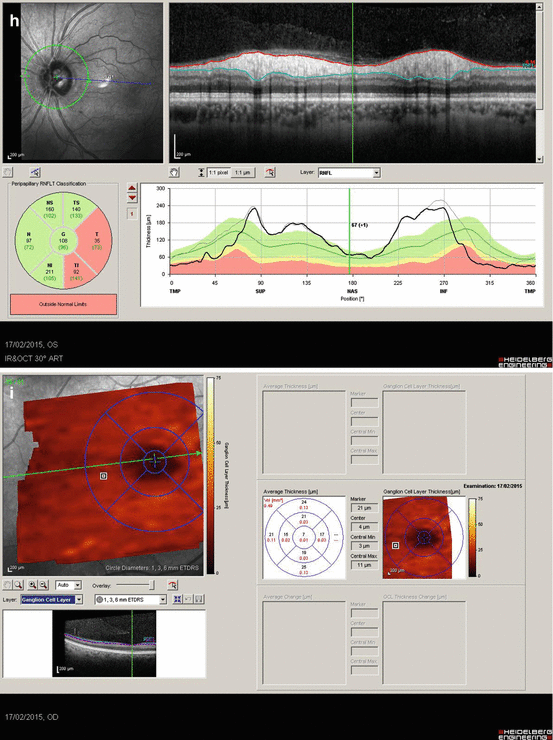Toggle the numbered '1' marker button beside the thickness graph
This screenshot has width=553, height=740.
[132, 214]
